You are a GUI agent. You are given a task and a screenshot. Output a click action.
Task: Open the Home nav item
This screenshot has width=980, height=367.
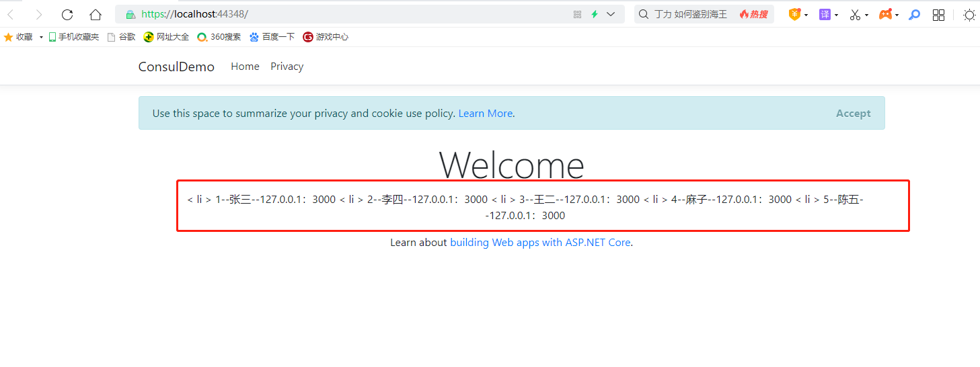(x=245, y=67)
